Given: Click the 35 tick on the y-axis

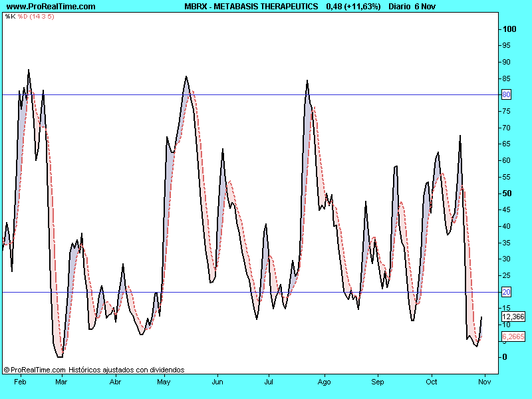Looking at the screenshot, I should [506, 243].
